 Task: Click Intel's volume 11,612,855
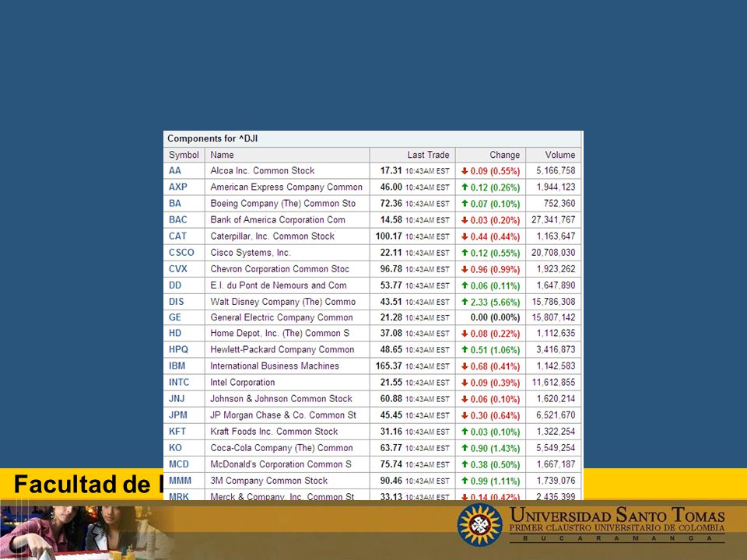[553, 382]
